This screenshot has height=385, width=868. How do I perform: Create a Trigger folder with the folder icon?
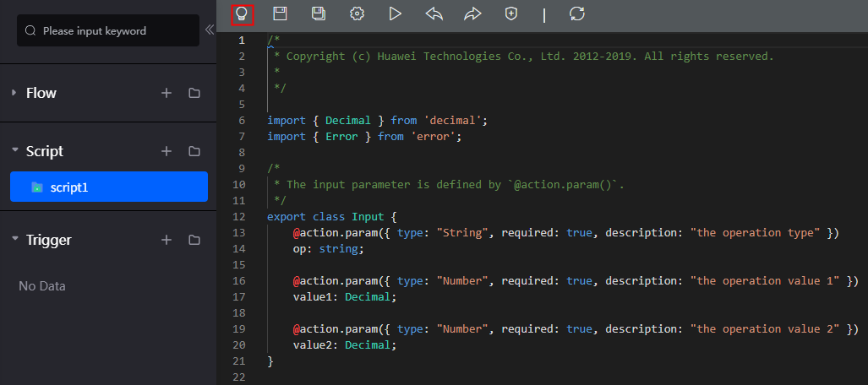coord(194,240)
